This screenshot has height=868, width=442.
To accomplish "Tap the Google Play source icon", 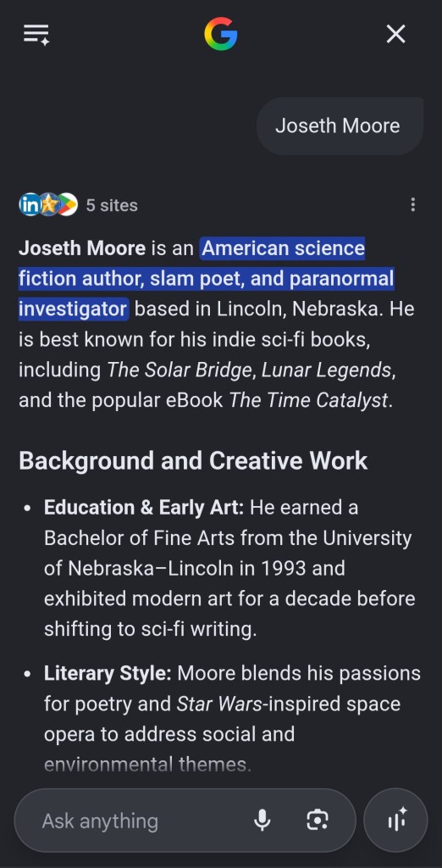I will 68,205.
